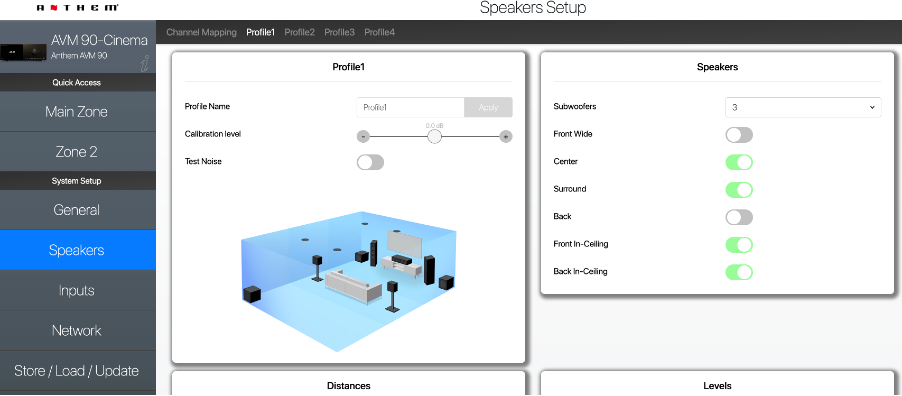Click the Profile Name text field
Screen dimensions: 902x396
pyautogui.click(x=410, y=107)
